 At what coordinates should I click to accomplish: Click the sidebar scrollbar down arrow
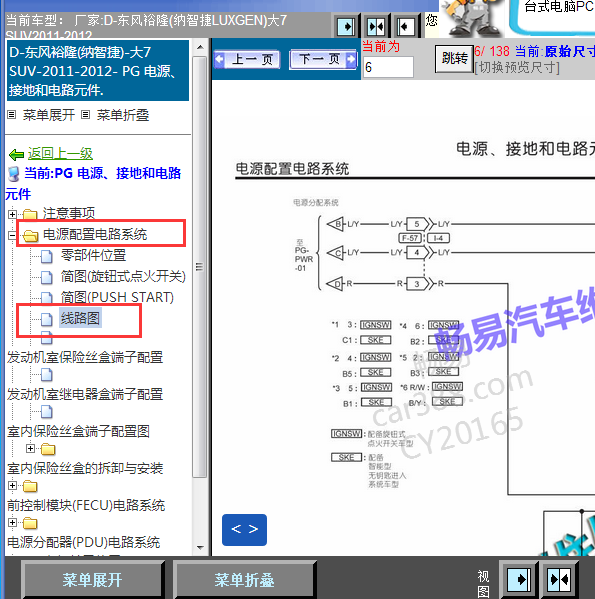pyautogui.click(x=200, y=547)
